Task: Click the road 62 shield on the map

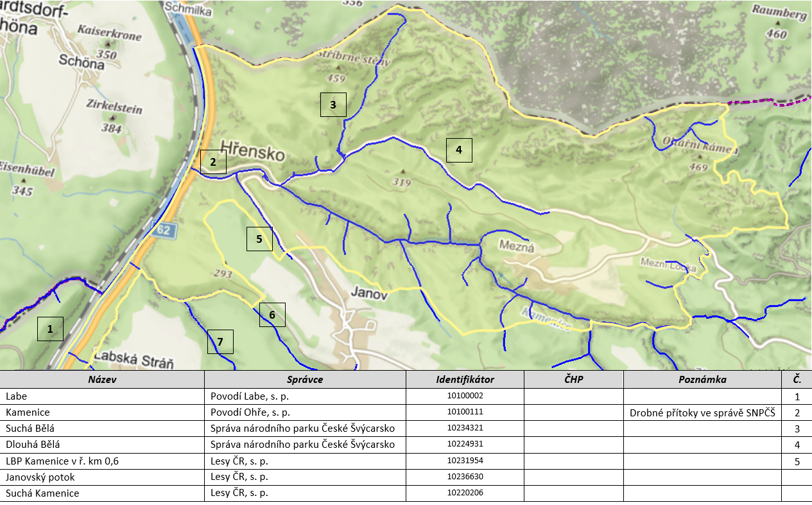Action: [x=165, y=229]
